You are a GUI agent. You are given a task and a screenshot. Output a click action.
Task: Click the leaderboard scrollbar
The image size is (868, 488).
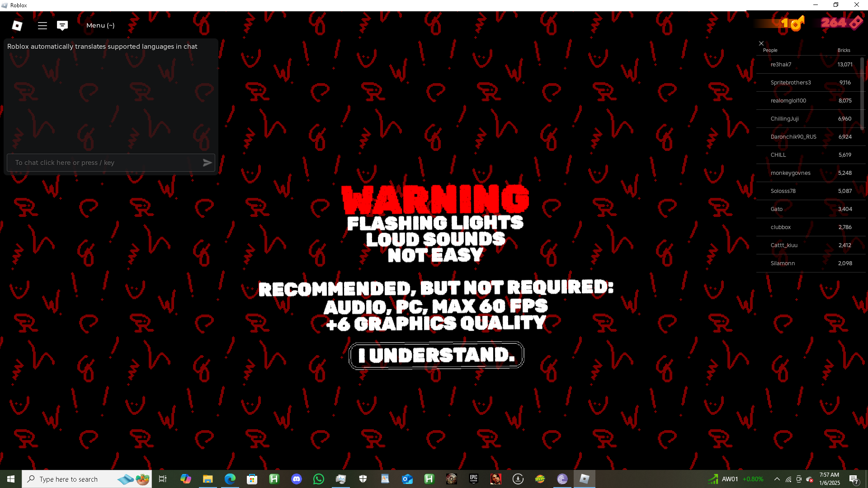click(x=862, y=93)
